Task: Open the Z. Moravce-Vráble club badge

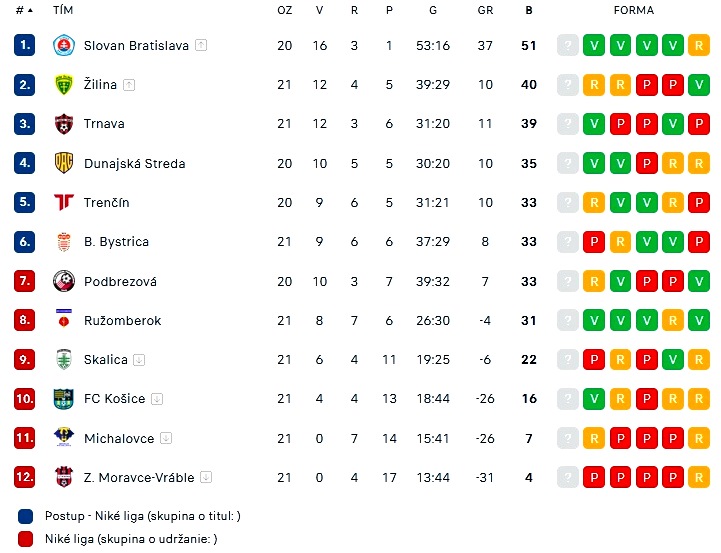Action: coord(64,477)
